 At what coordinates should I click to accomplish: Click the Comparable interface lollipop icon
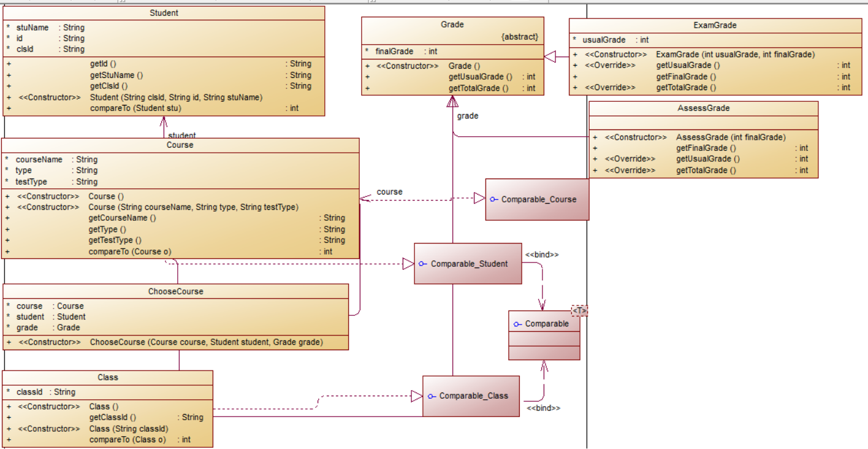point(518,324)
